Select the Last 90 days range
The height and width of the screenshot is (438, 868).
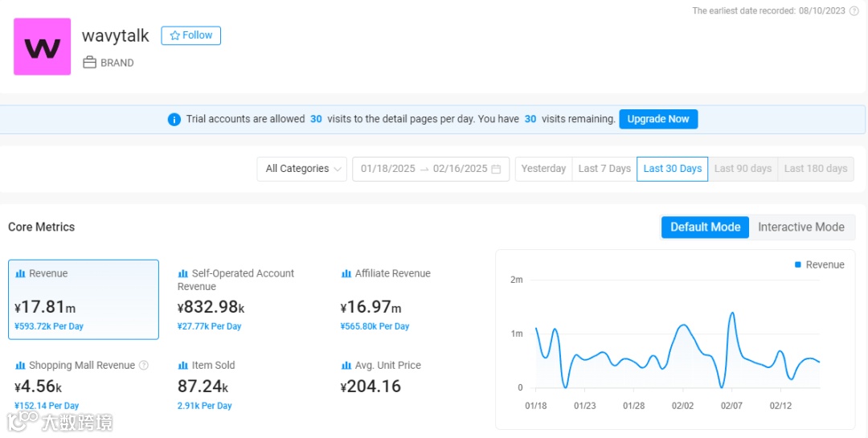[743, 169]
